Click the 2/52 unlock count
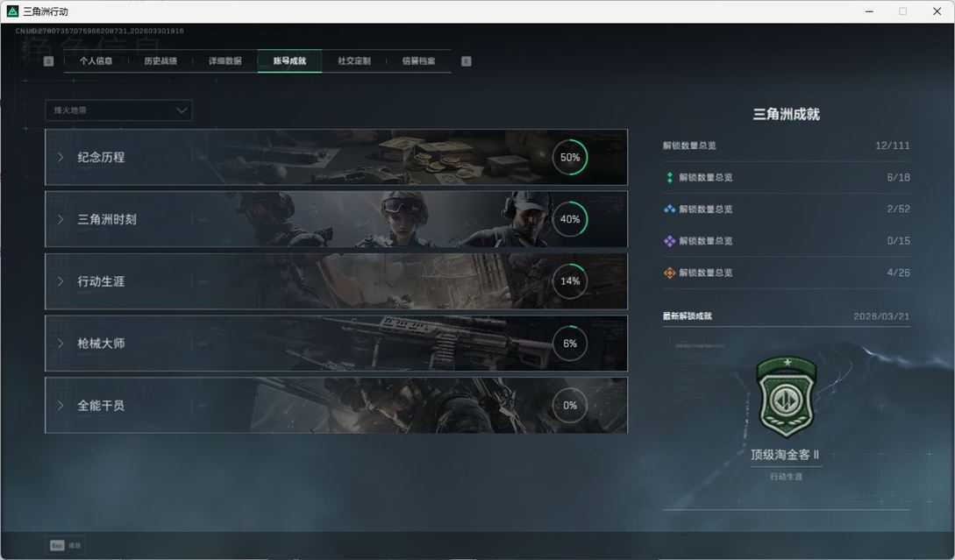 coord(898,209)
